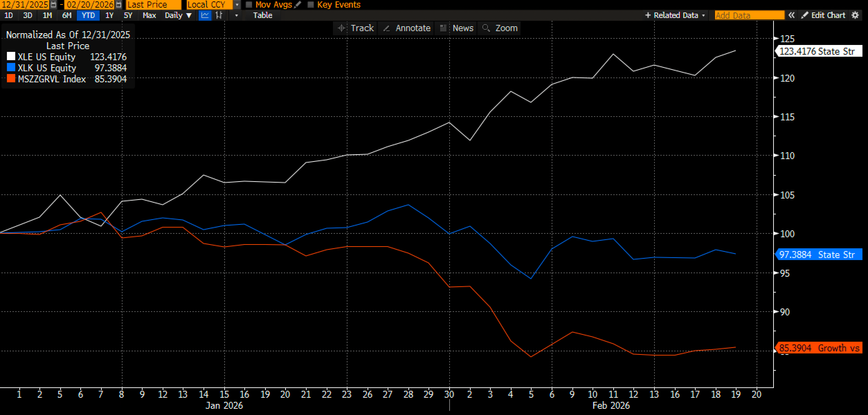Click the chart settings gear icon
Image resolution: width=868 pixels, height=415 pixels.
pyautogui.click(x=855, y=15)
